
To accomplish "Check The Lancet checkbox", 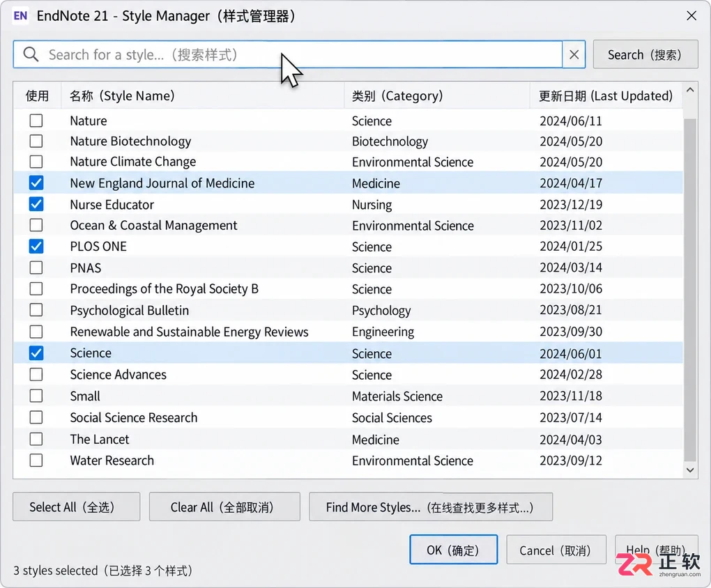I will click(x=36, y=439).
